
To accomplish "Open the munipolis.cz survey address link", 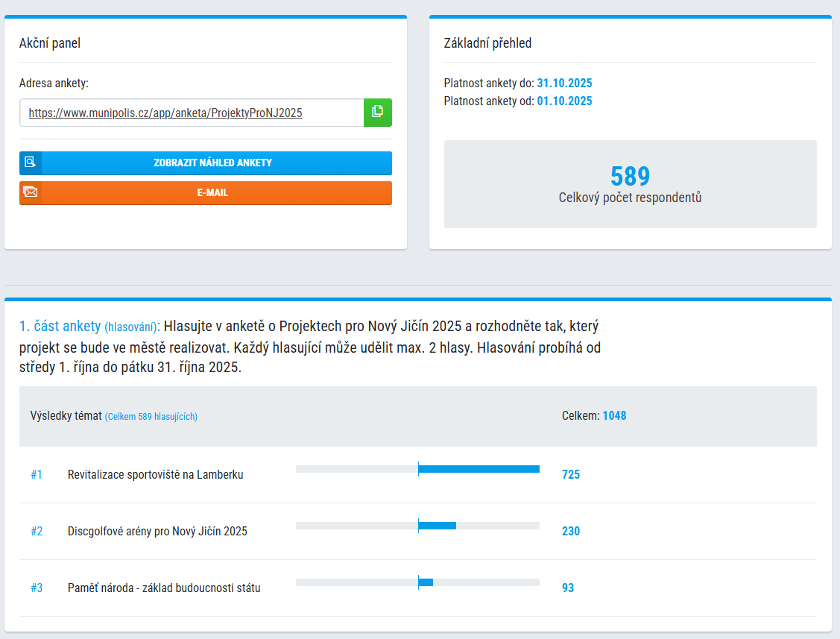I will 165,113.
